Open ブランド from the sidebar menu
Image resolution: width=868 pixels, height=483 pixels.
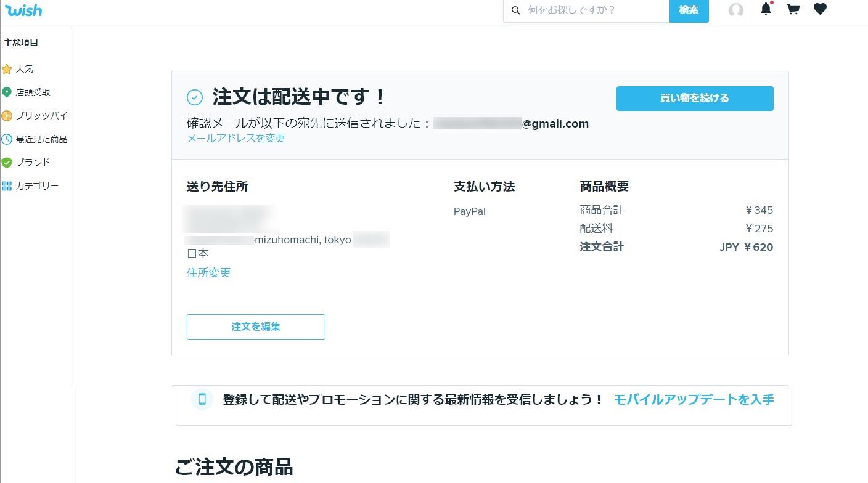click(x=33, y=163)
